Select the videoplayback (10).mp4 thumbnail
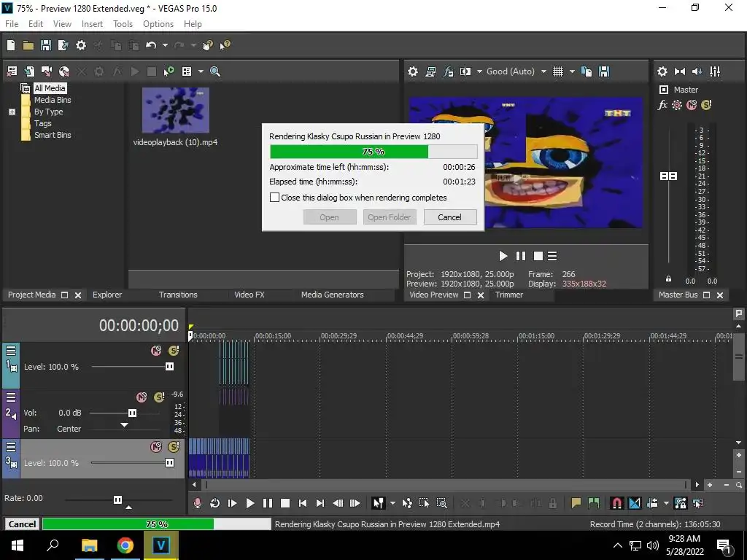The height and width of the screenshot is (560, 747). click(x=175, y=110)
